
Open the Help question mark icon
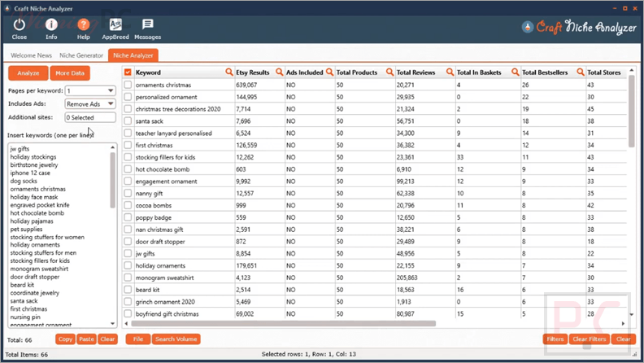pos(84,25)
